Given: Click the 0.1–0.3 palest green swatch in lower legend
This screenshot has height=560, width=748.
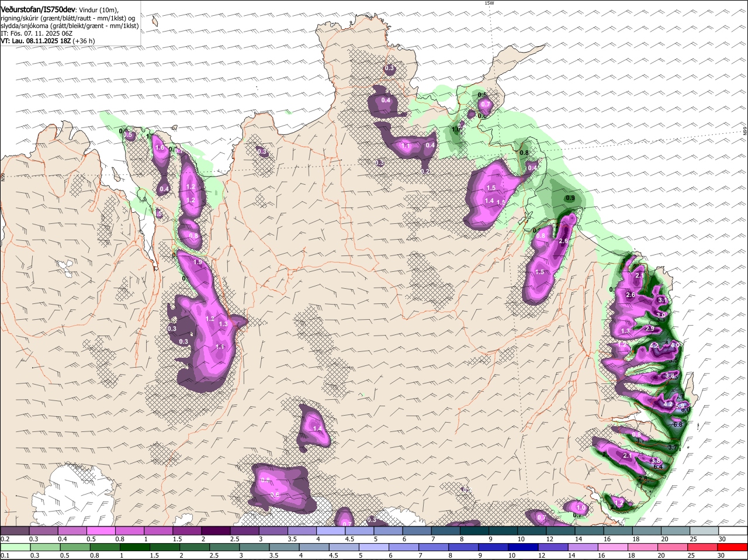Looking at the screenshot, I should tap(15, 547).
